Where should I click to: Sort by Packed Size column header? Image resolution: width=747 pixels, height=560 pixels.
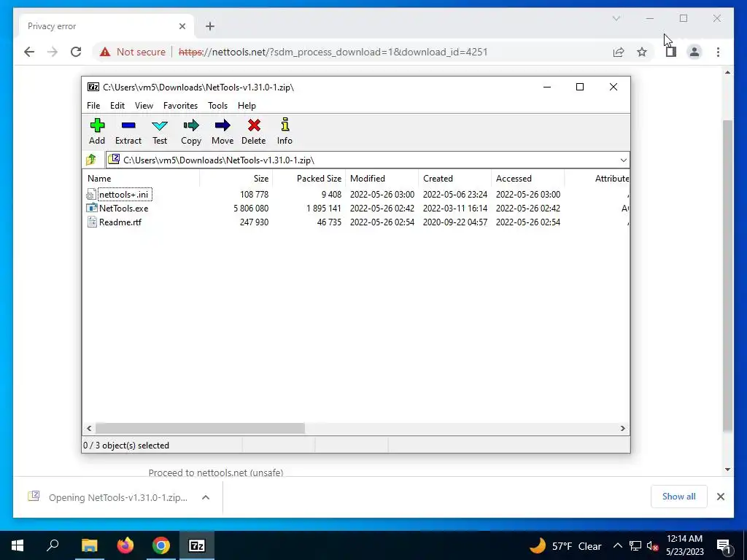[x=309, y=179]
